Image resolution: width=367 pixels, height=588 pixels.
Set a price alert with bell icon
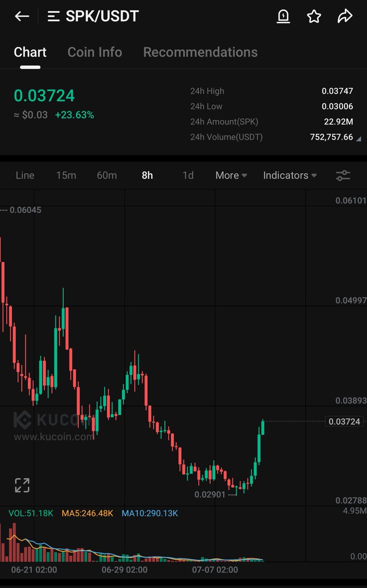[x=284, y=16]
